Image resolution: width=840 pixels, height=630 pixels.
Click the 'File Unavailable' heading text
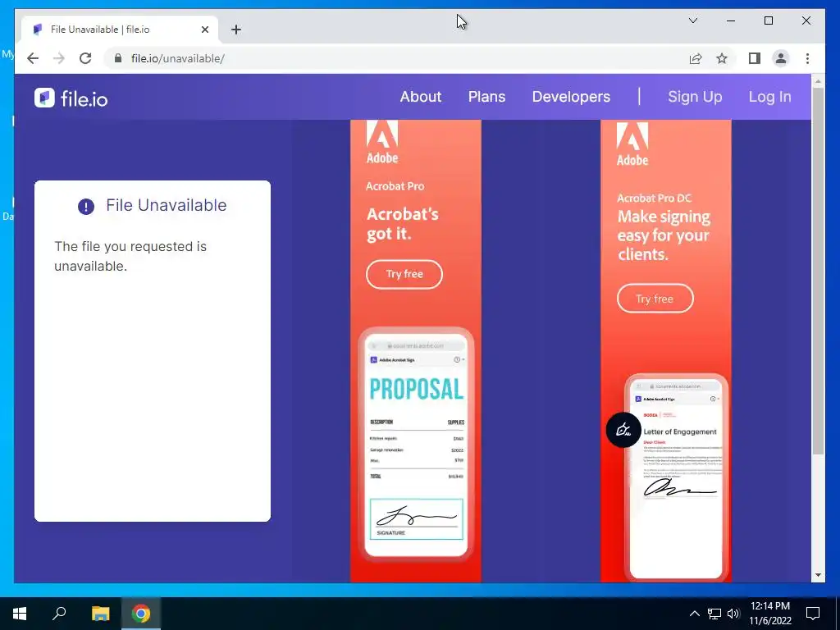coord(166,205)
